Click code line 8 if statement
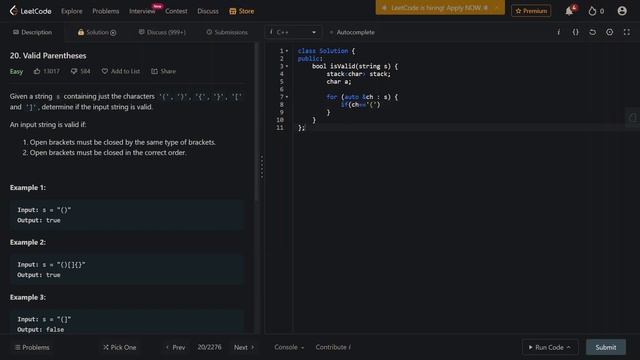 tap(360, 105)
